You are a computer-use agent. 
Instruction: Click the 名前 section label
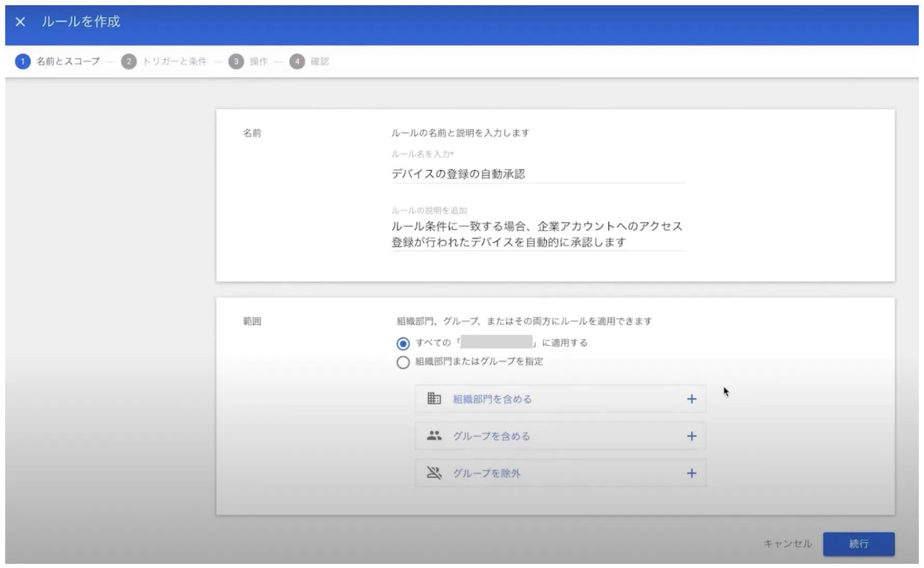tap(252, 133)
